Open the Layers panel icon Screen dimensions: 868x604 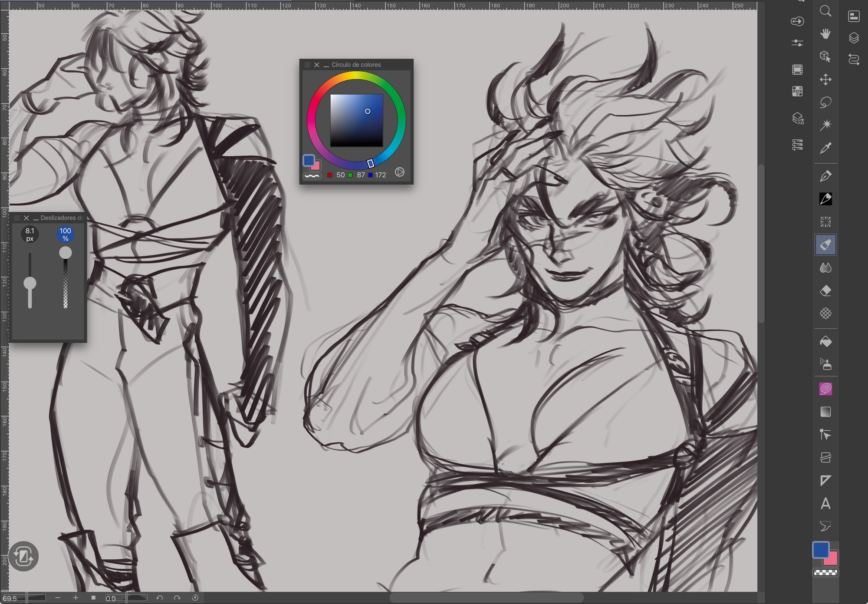click(x=854, y=38)
